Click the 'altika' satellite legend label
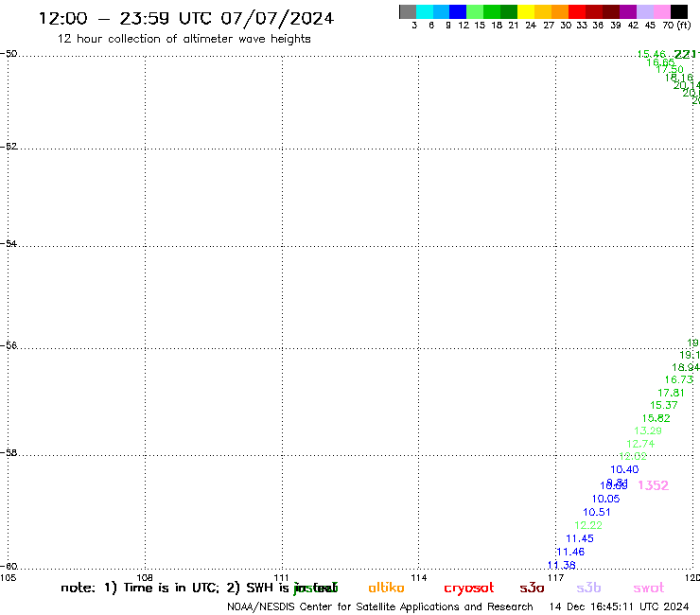Viewport: 700px width, 615px height. [386, 588]
